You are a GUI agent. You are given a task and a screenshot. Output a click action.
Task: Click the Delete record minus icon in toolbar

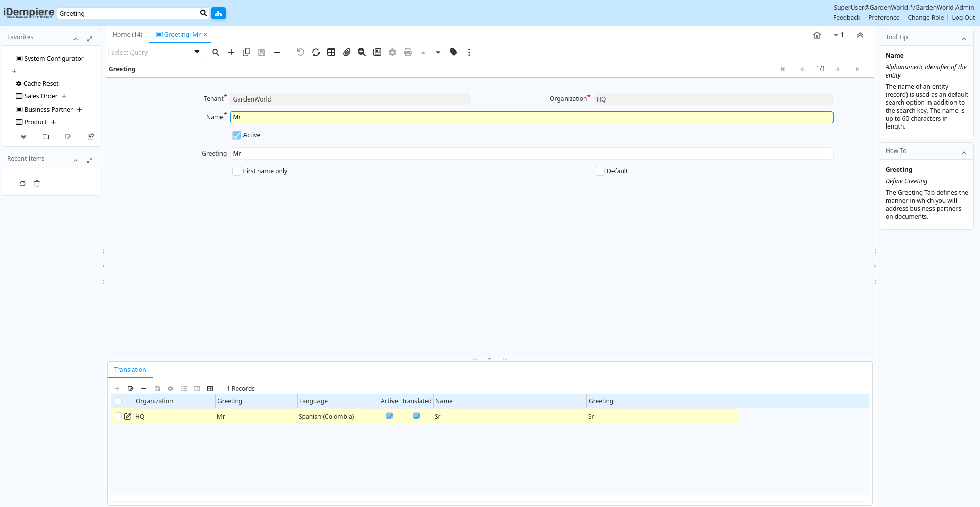pyautogui.click(x=277, y=52)
